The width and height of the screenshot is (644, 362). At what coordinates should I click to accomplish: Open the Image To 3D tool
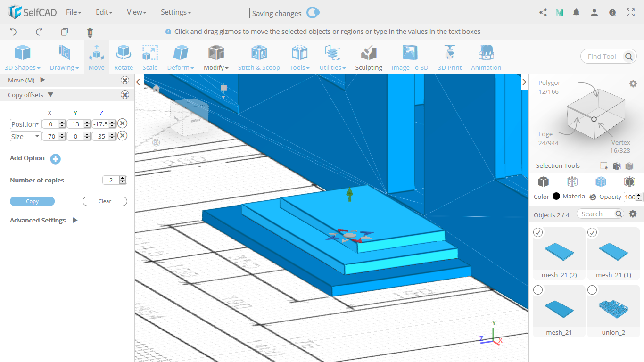410,58
